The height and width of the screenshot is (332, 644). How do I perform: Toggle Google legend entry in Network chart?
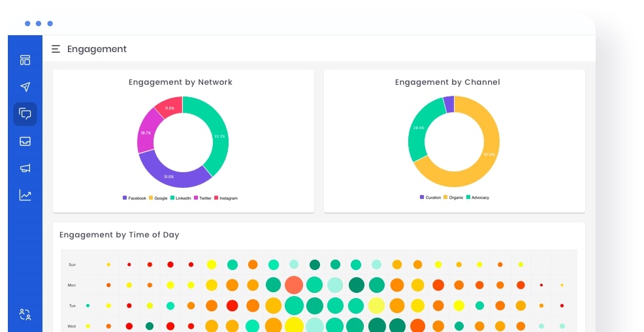tap(158, 198)
